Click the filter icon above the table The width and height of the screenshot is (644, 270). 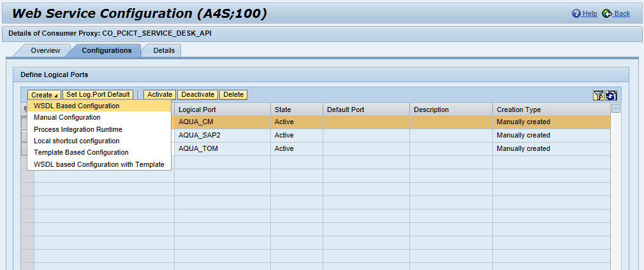[598, 96]
